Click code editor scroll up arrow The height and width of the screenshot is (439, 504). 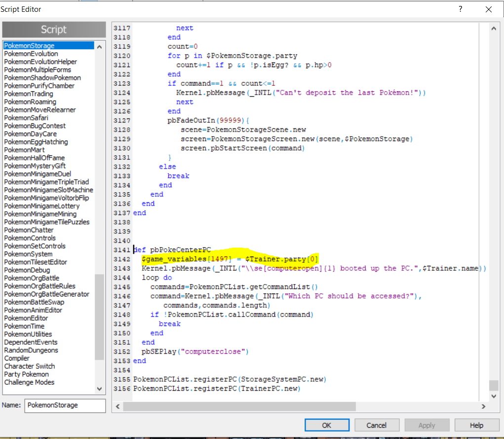click(494, 29)
